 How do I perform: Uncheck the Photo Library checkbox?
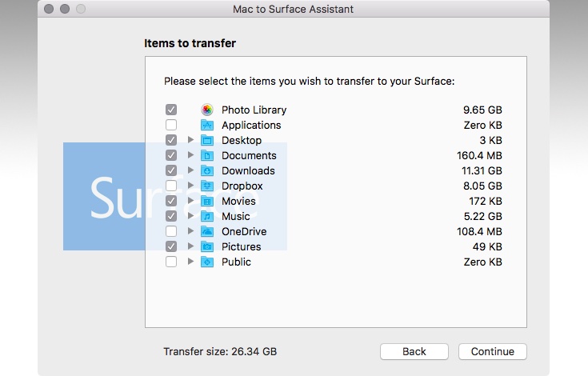171,110
